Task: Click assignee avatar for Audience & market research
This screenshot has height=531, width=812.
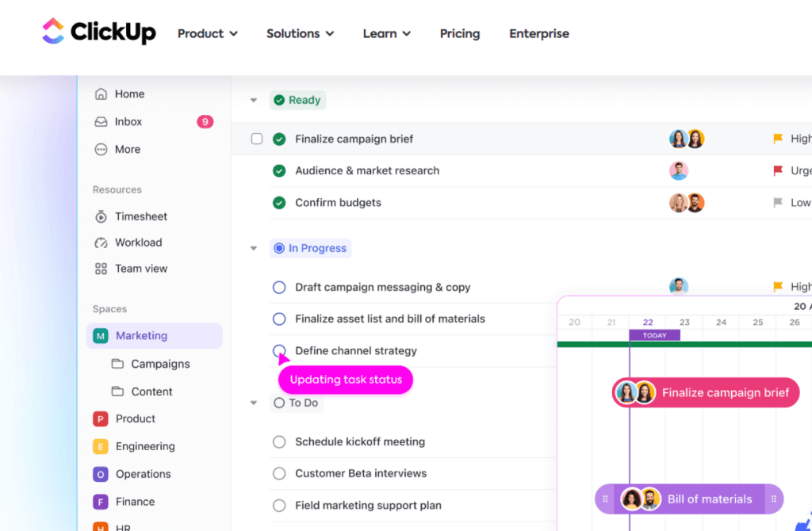Action: click(x=679, y=170)
